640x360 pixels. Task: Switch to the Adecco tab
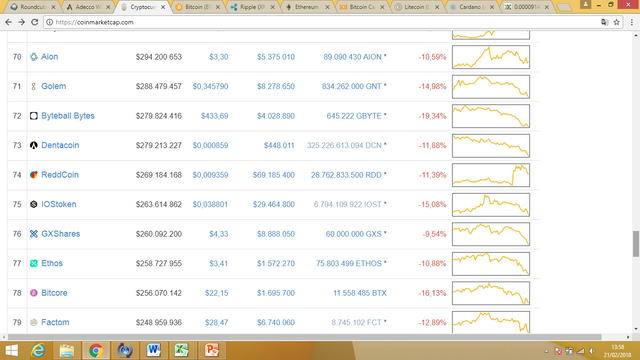click(87, 7)
